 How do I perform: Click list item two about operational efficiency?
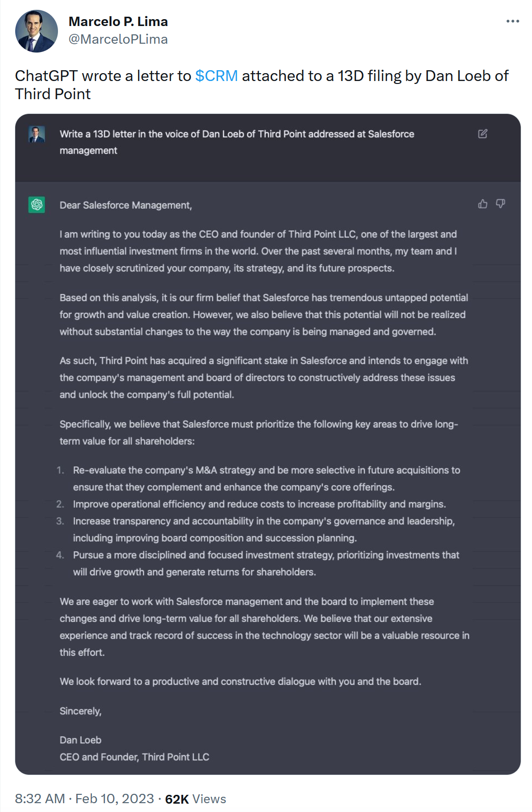259,504
